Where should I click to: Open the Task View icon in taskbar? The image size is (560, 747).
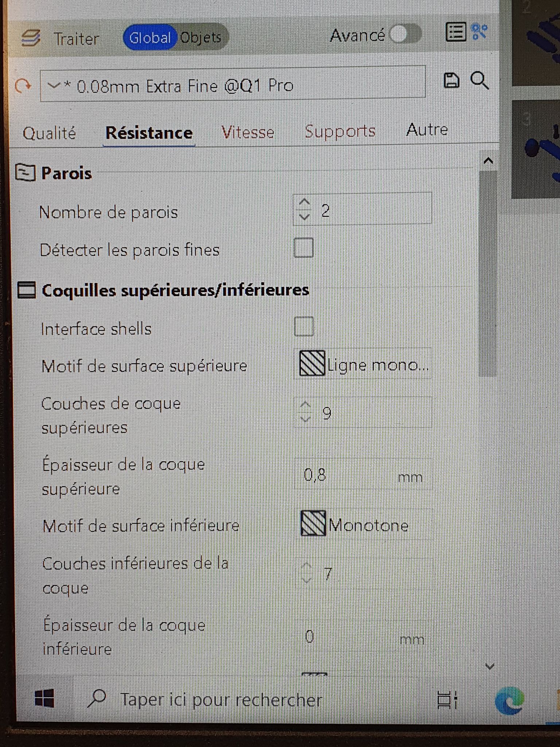[447, 700]
